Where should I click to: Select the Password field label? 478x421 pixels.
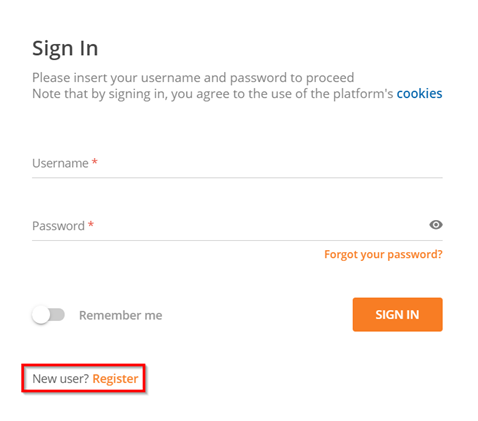[58, 226]
